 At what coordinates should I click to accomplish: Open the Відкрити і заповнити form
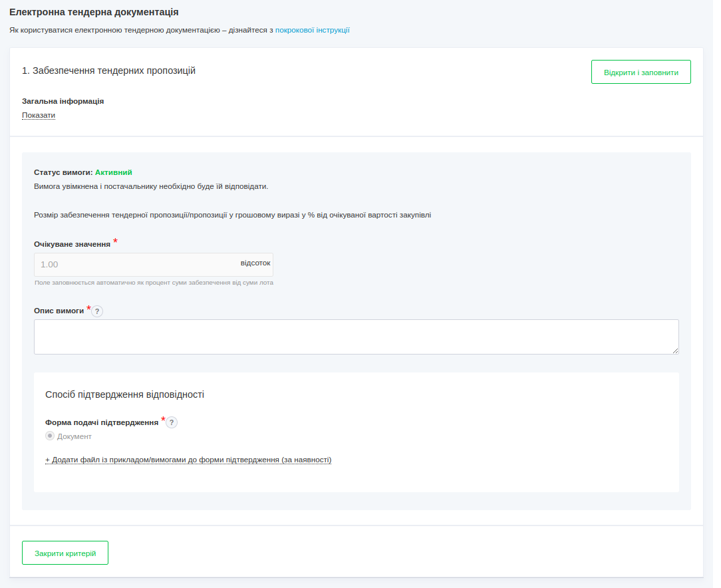point(640,71)
